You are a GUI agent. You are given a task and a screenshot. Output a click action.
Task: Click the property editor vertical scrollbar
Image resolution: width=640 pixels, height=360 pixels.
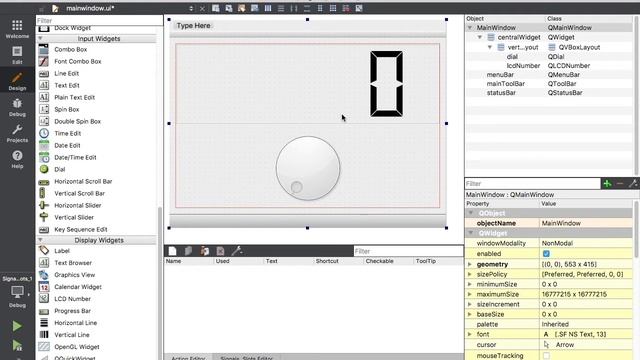(x=636, y=229)
